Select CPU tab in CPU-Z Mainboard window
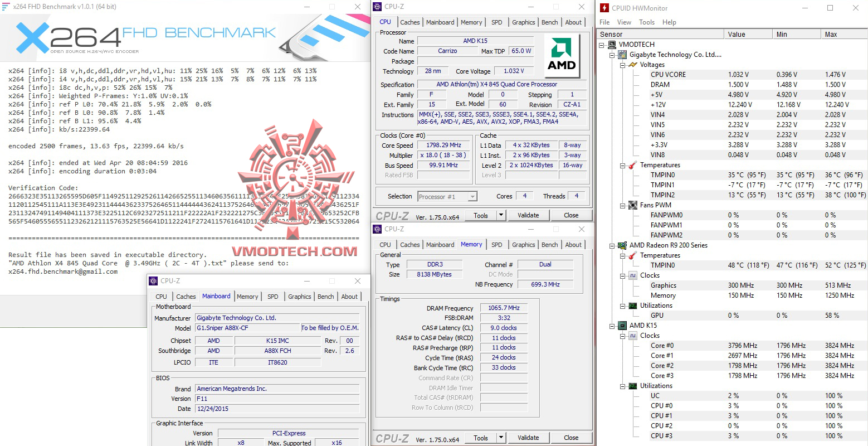Viewport: 868px width, 446px height. 162,297
